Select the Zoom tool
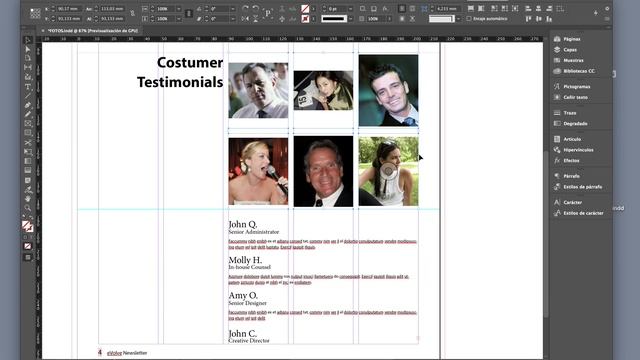Viewport: 640px width, 360px height. [28, 208]
